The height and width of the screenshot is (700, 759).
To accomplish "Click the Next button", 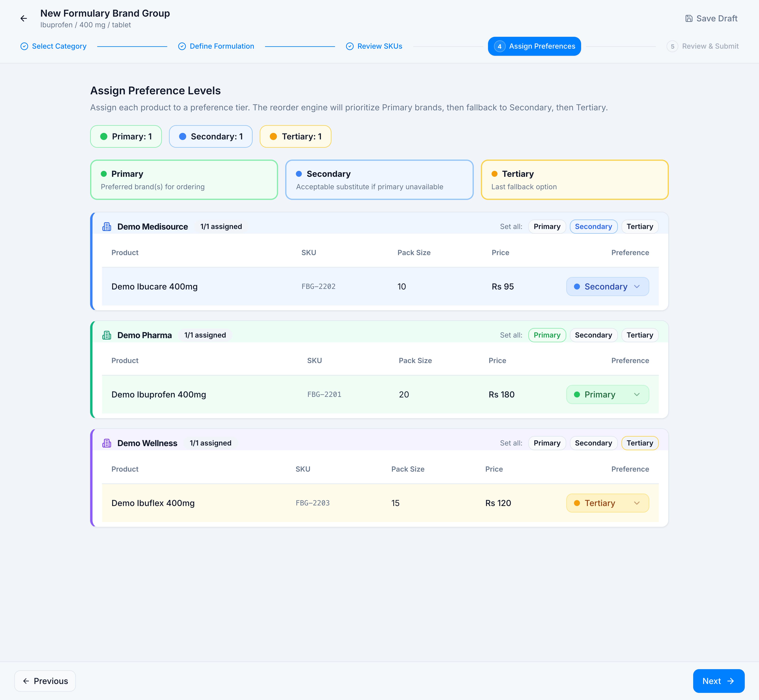I will [718, 681].
